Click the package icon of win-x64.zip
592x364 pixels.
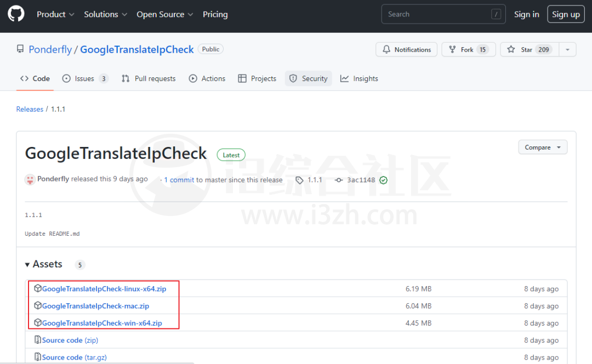[x=38, y=323]
